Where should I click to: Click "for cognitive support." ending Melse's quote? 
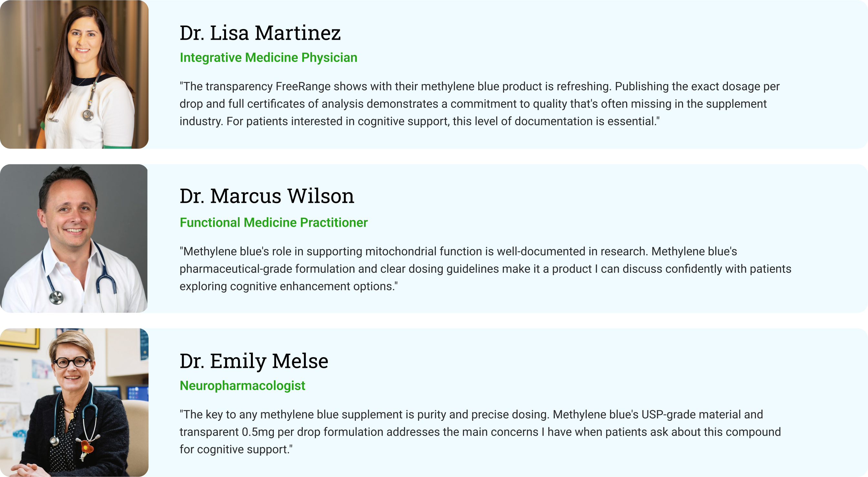point(236,450)
